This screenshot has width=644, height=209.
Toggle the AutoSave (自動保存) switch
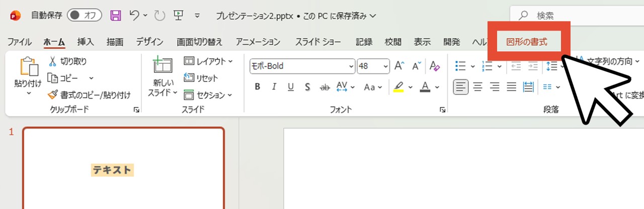[x=85, y=15]
